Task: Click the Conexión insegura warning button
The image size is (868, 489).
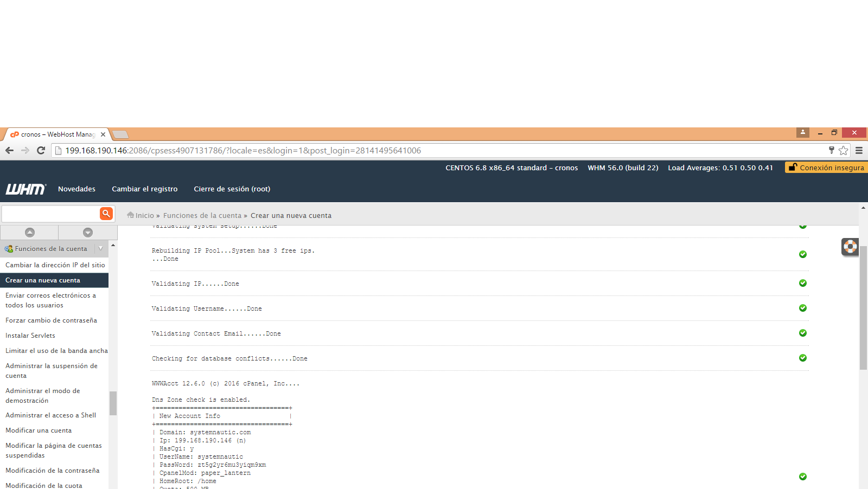Action: click(826, 168)
